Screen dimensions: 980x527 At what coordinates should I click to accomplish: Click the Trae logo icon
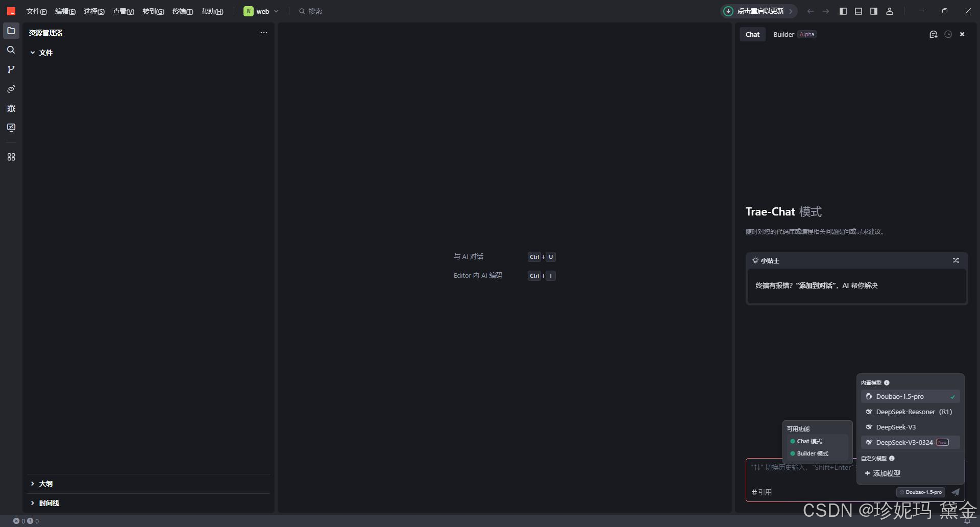pos(11,11)
